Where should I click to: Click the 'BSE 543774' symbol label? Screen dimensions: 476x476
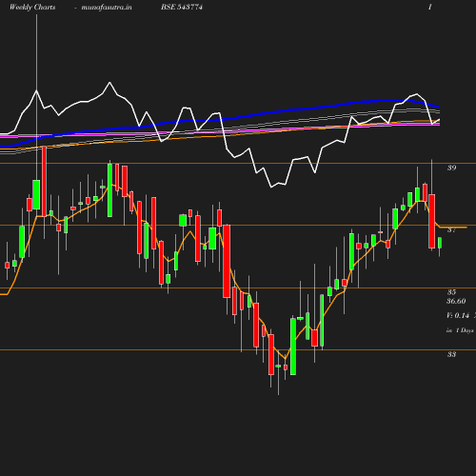[182, 7]
